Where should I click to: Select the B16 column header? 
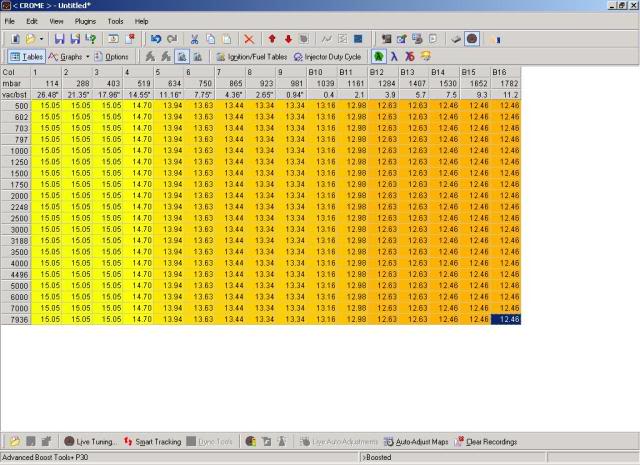click(506, 72)
